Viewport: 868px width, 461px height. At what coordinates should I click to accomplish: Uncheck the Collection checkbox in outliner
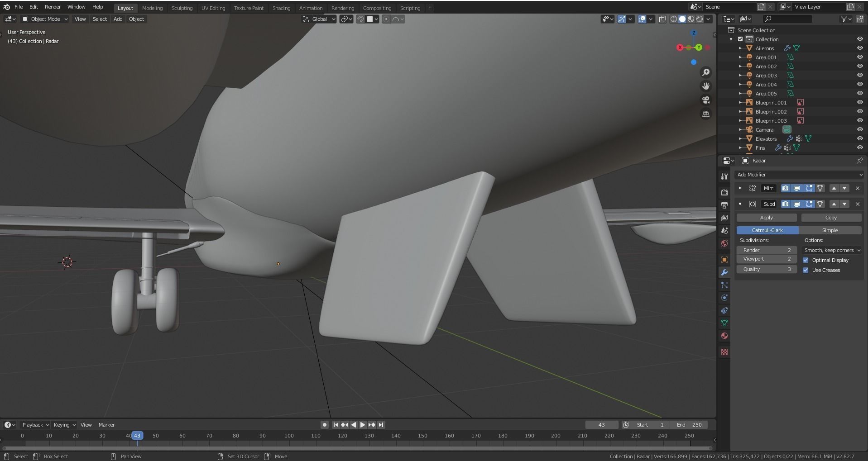tap(740, 39)
